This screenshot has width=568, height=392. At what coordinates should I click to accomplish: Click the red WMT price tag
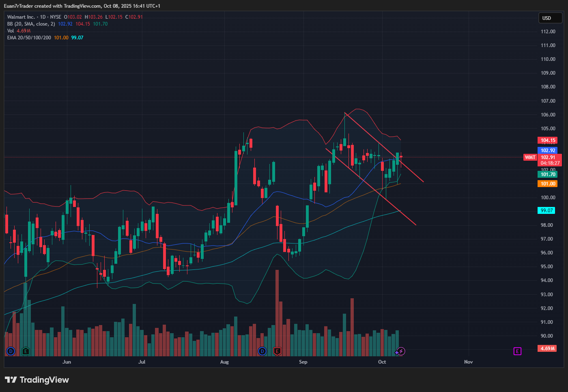[x=530, y=157]
